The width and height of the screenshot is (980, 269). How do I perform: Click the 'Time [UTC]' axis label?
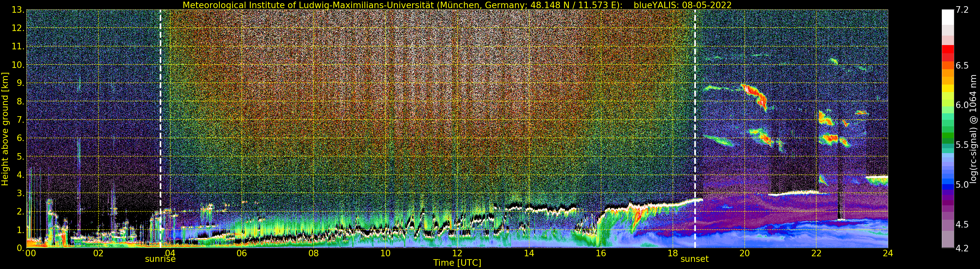click(457, 263)
